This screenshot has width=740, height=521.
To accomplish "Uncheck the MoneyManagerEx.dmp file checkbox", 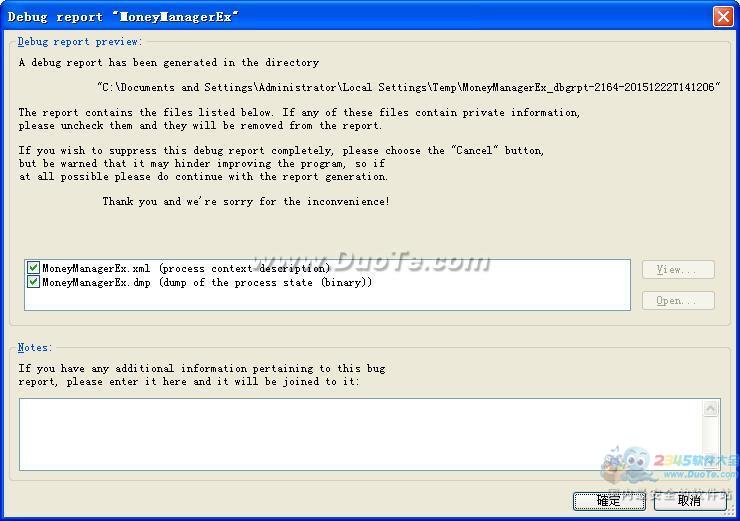I will (x=33, y=282).
